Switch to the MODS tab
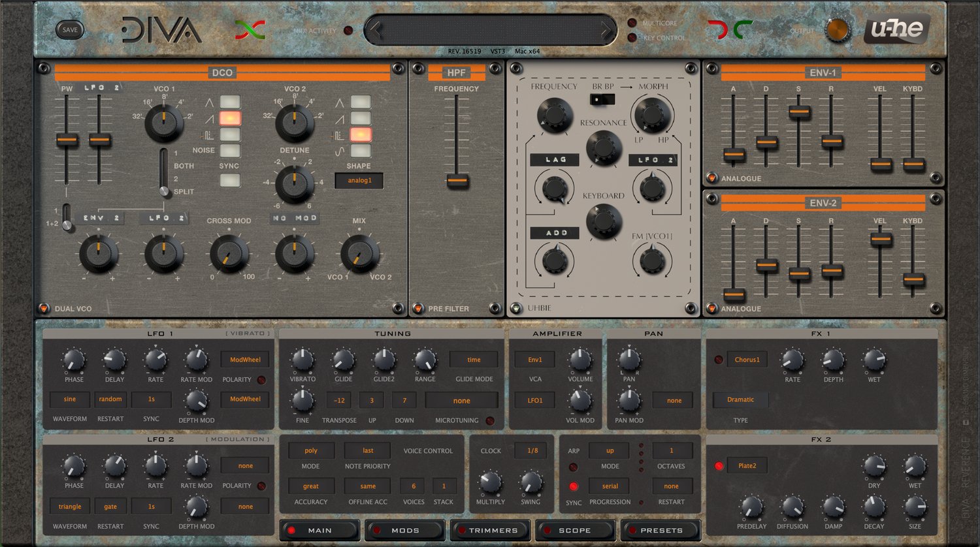 pyautogui.click(x=405, y=531)
